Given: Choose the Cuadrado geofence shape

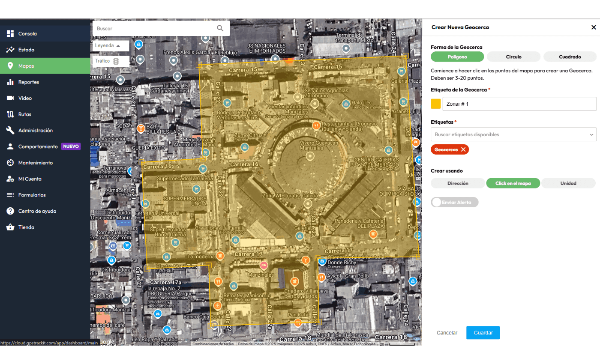Looking at the screenshot, I should [x=570, y=57].
